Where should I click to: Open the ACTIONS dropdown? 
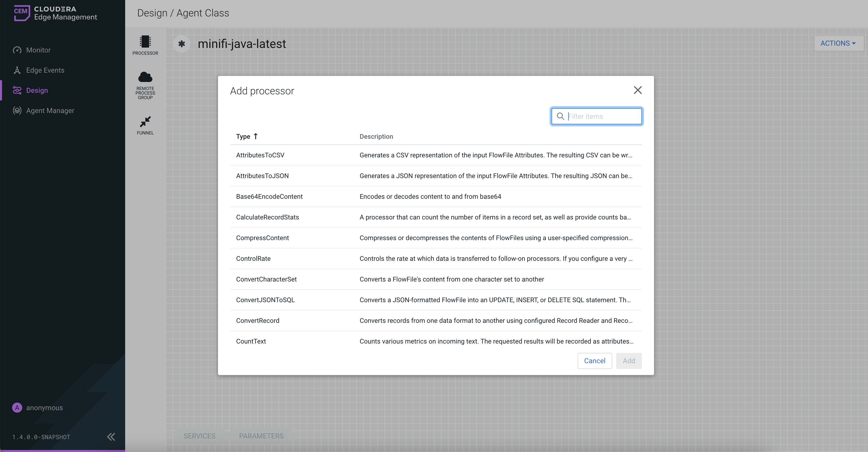coord(838,43)
